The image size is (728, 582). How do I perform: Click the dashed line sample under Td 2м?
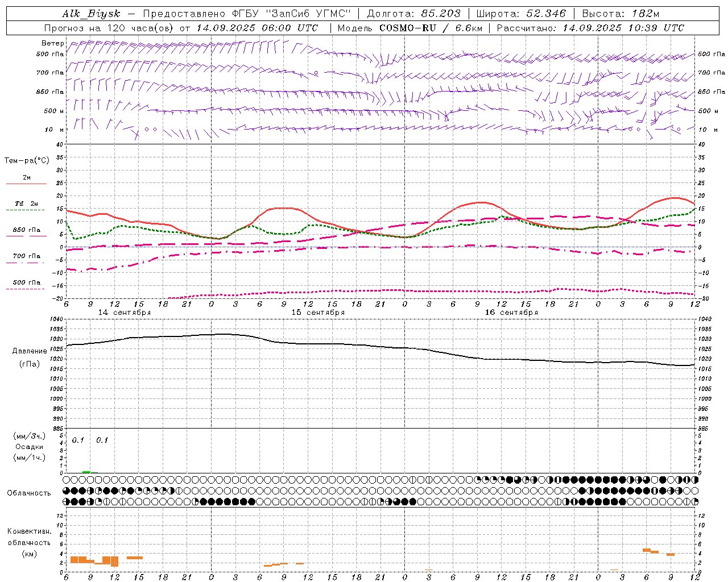[x=26, y=210]
